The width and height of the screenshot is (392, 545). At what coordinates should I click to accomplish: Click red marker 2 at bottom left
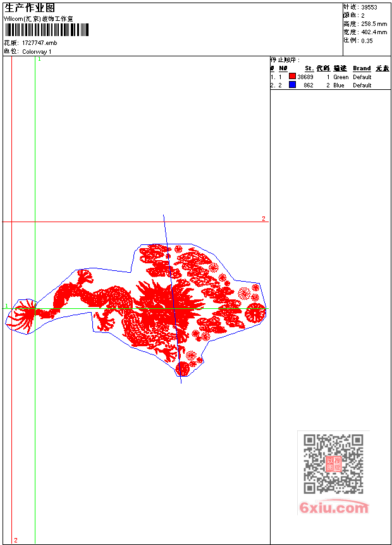16,540
